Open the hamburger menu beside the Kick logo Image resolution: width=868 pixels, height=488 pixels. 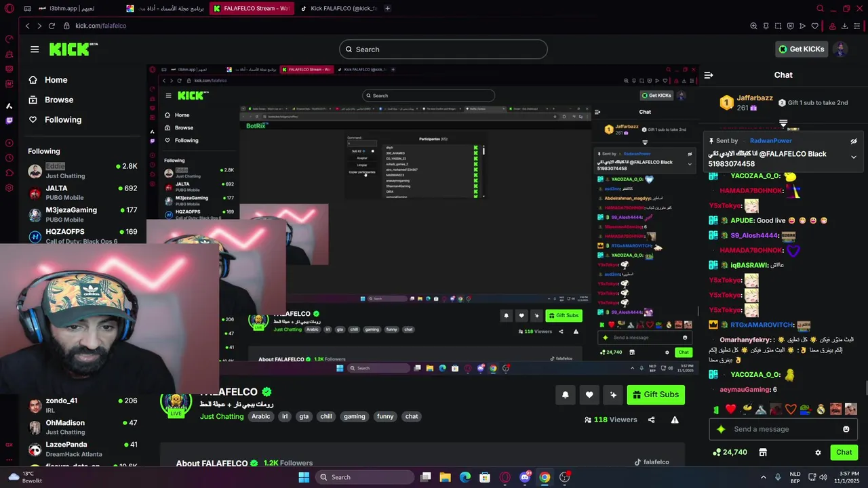pos(35,49)
